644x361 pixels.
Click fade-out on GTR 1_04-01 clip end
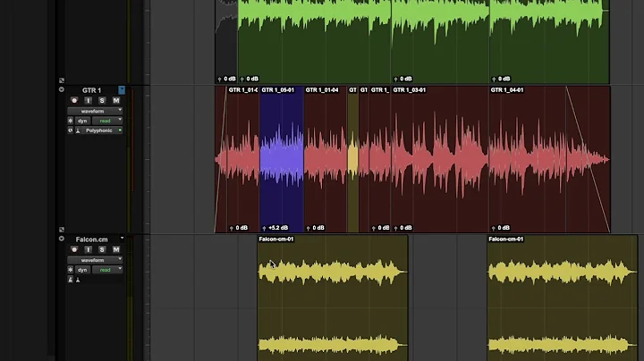click(589, 159)
